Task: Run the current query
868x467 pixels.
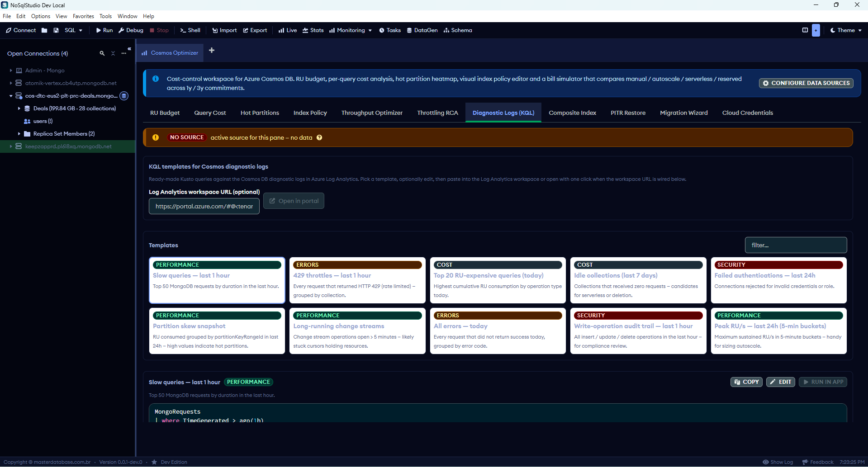Action: coord(104,30)
